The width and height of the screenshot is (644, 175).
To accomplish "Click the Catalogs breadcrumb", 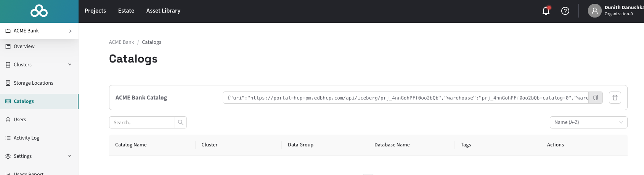I will pyautogui.click(x=151, y=42).
